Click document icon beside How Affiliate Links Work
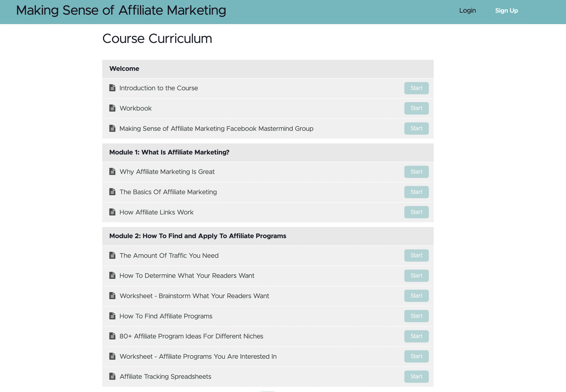The height and width of the screenshot is (392, 566). point(112,212)
